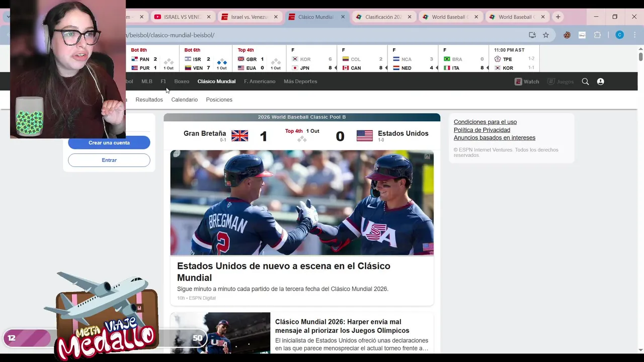Switch to the Clasificación 202 tab
This screenshot has height=362, width=644.
coord(383,17)
